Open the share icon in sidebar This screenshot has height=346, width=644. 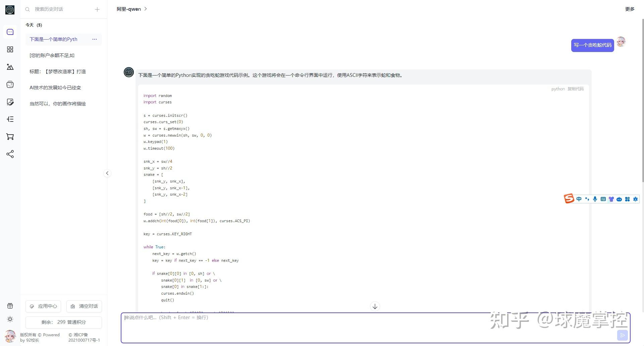pos(10,154)
